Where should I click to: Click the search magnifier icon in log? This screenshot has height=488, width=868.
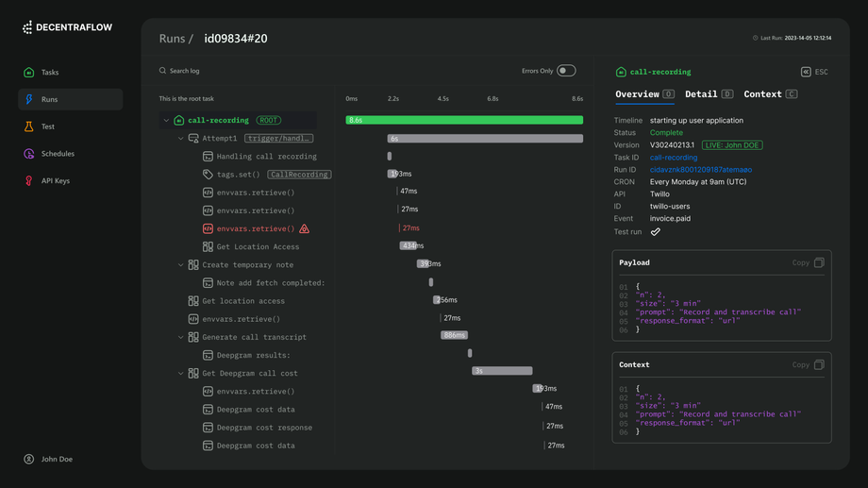(162, 71)
